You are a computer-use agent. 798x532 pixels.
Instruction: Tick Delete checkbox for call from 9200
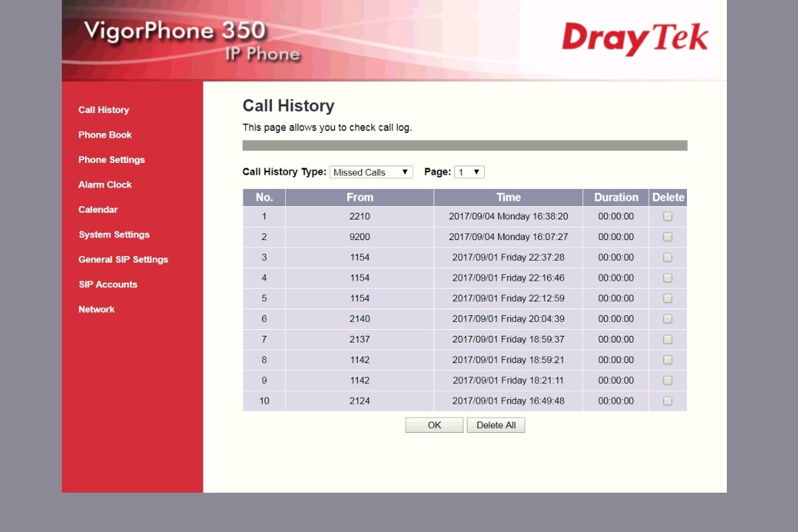pyautogui.click(x=668, y=237)
